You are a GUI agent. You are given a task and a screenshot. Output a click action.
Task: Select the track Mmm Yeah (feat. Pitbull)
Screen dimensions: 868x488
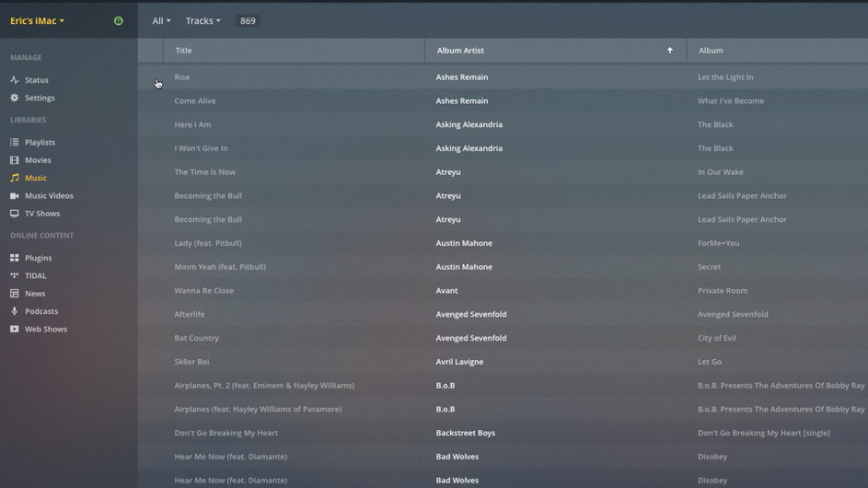(x=220, y=267)
